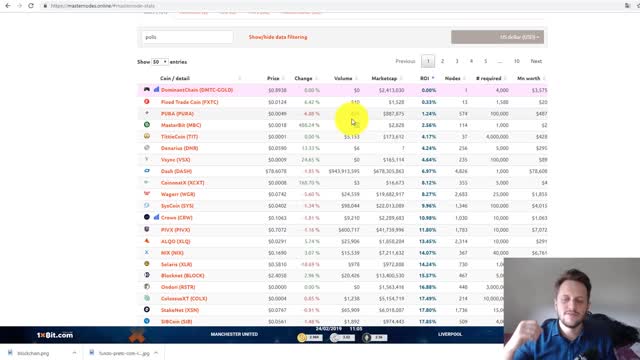Click the Dash coin logo icon
640x360 pixels.
pyautogui.click(x=147, y=171)
